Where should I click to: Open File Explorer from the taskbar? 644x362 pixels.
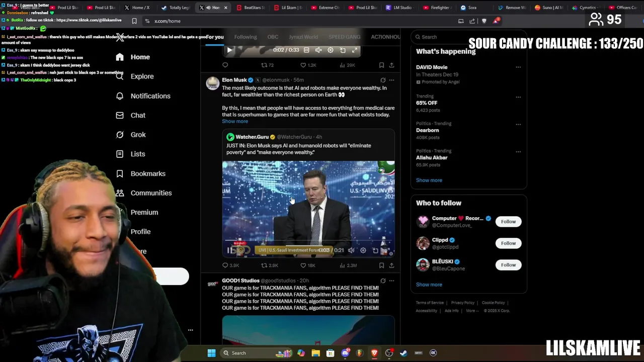coord(315,353)
